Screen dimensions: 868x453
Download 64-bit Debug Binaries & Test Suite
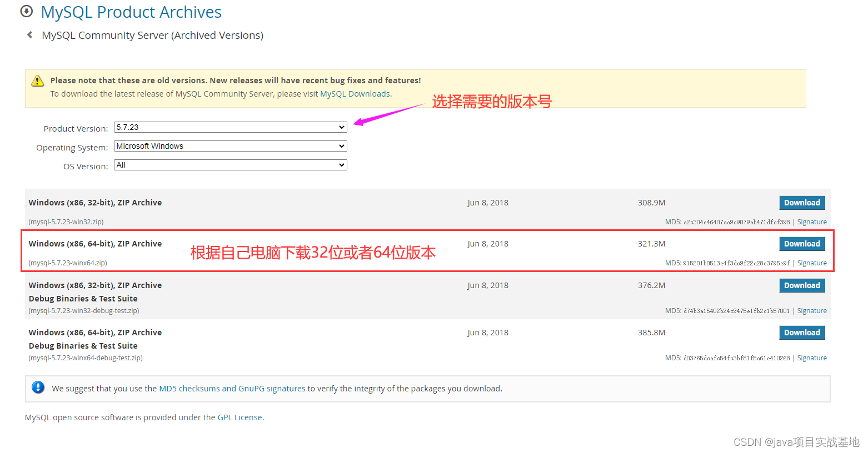click(802, 333)
